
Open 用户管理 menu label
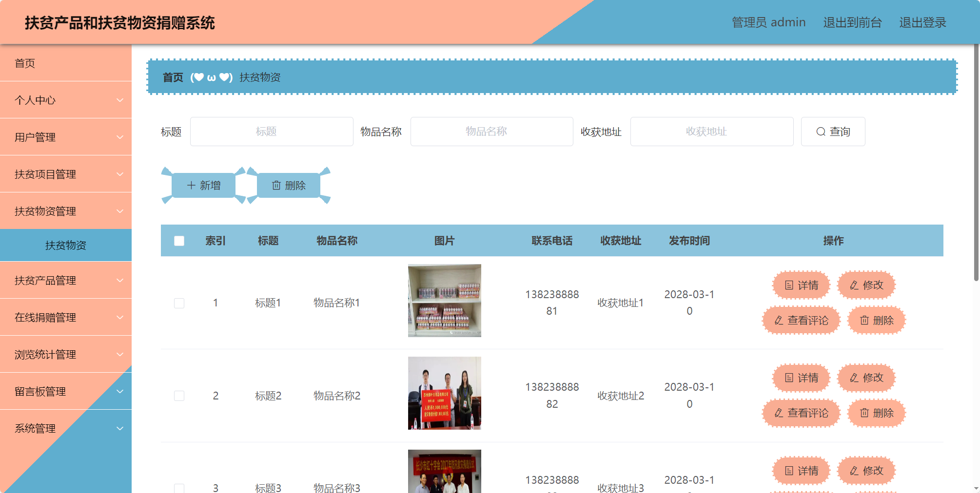pos(35,137)
